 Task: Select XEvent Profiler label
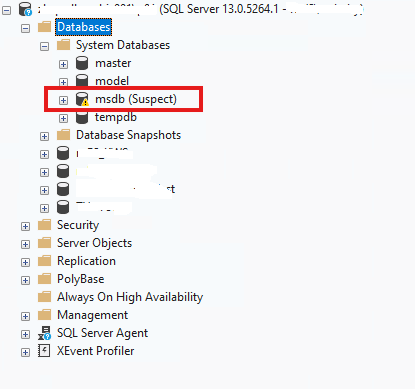point(96,351)
